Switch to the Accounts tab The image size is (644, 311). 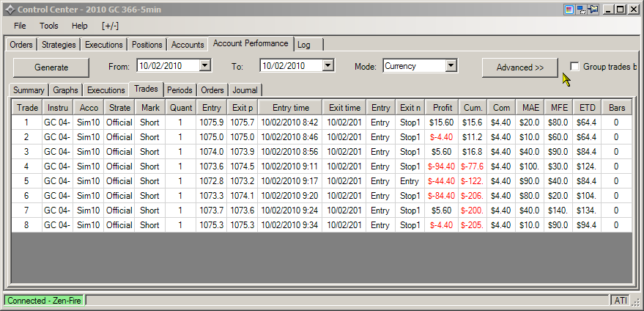coord(188,45)
